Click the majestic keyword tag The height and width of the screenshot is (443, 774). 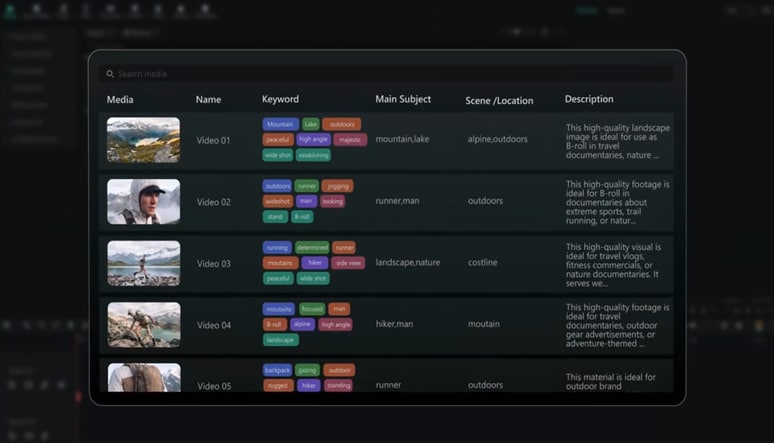point(350,140)
